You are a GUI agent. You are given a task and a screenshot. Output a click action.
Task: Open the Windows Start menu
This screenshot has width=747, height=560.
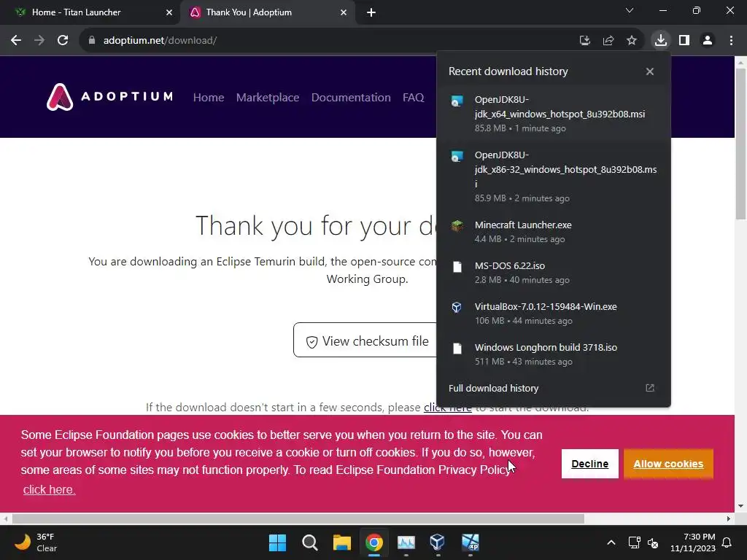(x=278, y=542)
